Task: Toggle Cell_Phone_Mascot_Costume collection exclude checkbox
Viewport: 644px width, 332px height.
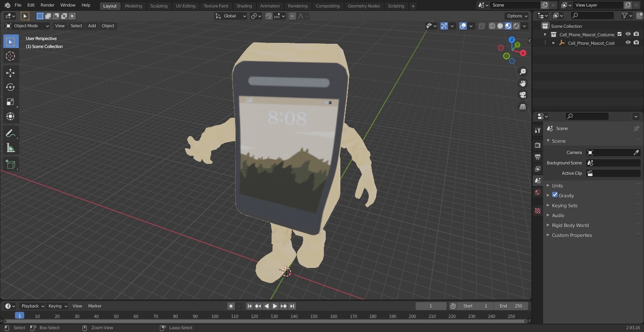Action: 619,34
